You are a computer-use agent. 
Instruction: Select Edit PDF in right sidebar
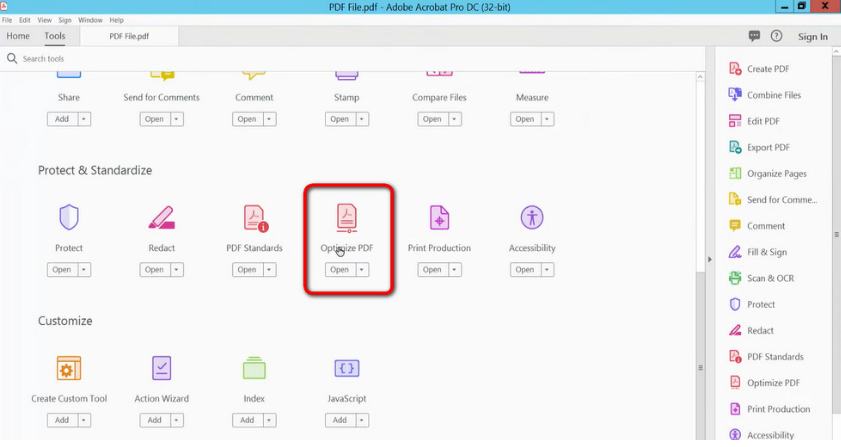click(754, 121)
